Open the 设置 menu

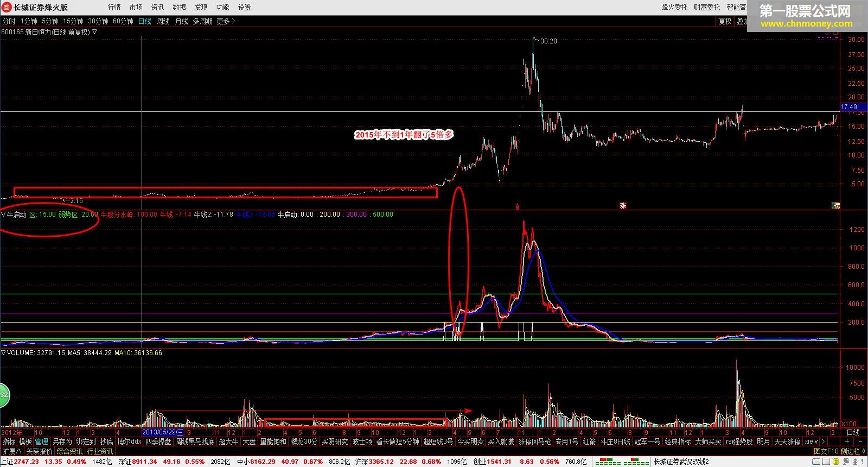(244, 7)
